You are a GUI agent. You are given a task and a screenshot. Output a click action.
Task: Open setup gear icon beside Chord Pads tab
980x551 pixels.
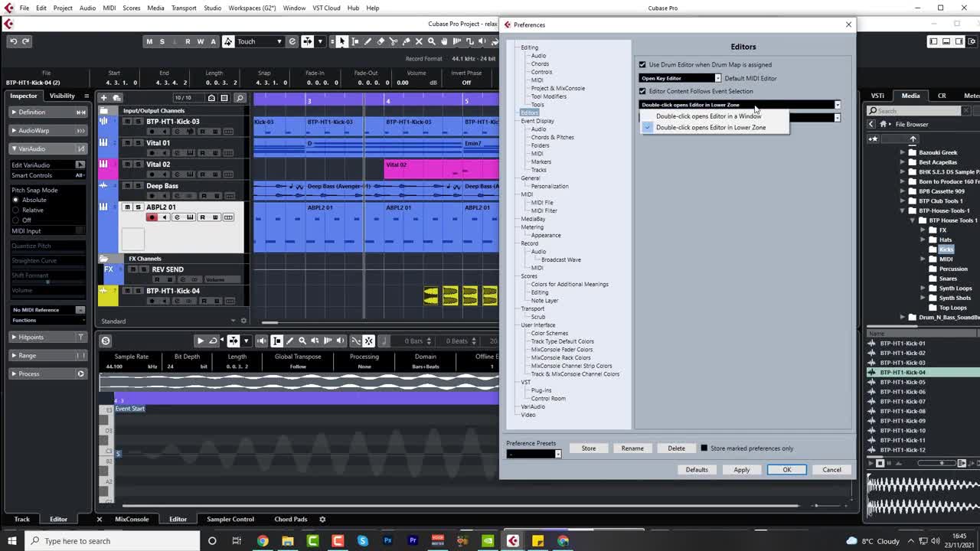pos(322,519)
